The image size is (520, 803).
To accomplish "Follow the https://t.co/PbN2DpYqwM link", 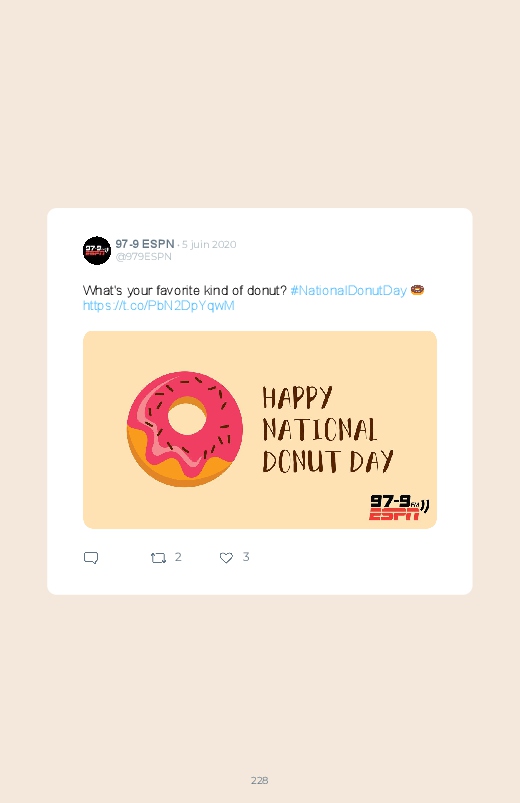I will coord(159,306).
